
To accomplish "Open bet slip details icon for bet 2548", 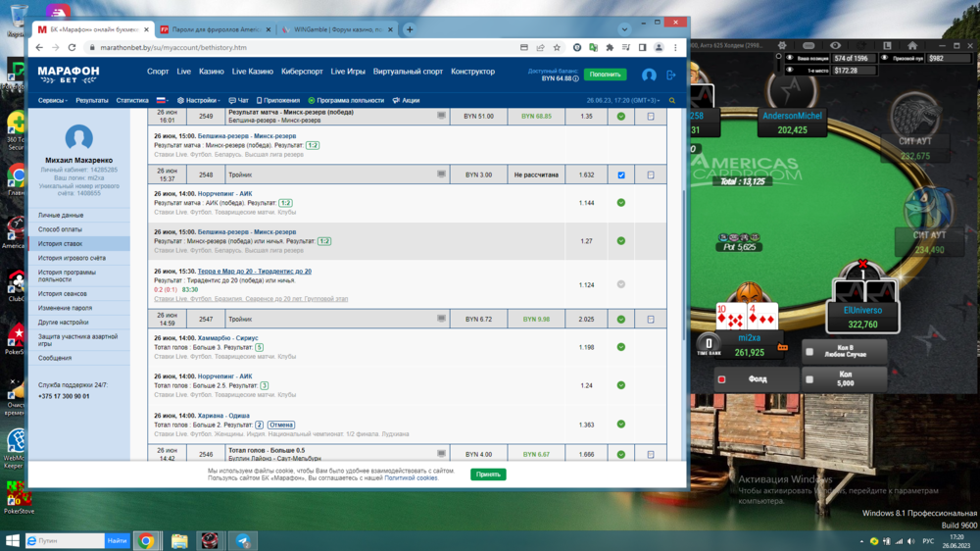I will [651, 175].
